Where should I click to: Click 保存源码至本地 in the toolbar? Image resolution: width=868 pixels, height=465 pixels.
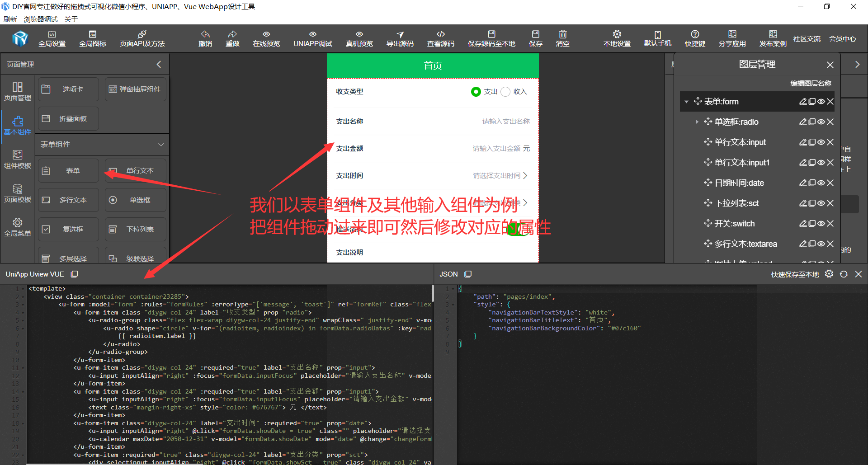click(x=491, y=39)
